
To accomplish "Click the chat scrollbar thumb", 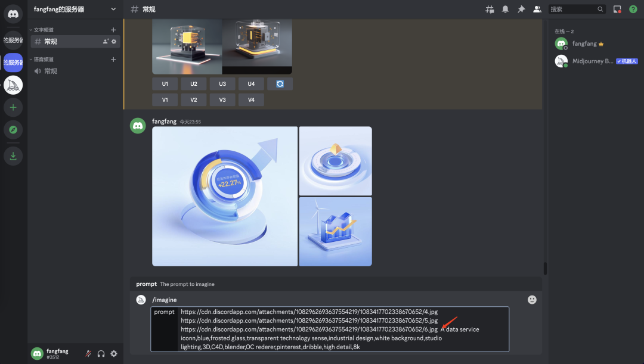I will click(x=545, y=269).
